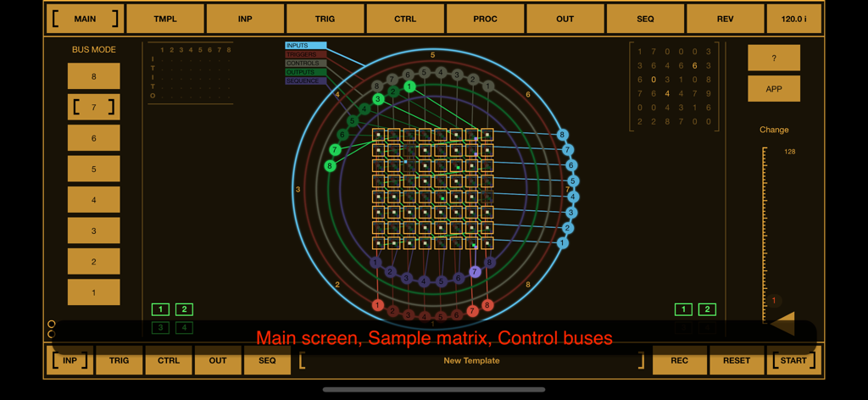Toggle green box 2 under bus matrix
Image resolution: width=868 pixels, height=400 pixels.
point(184,309)
